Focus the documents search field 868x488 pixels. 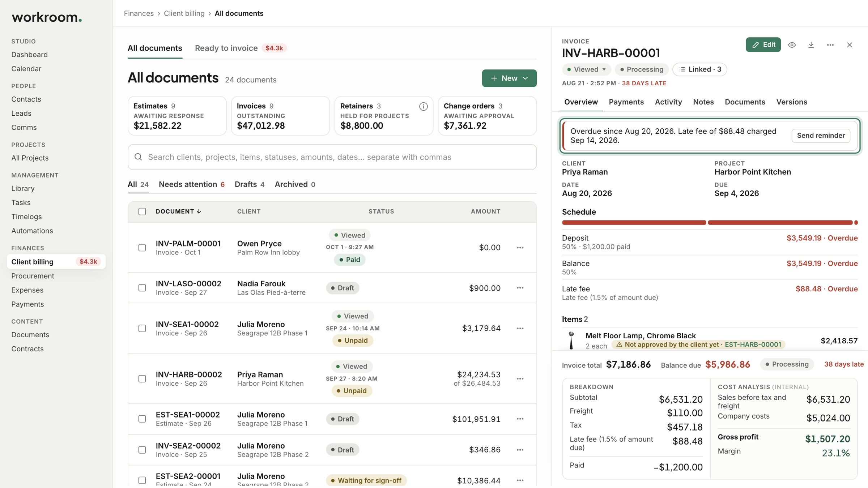click(x=332, y=157)
